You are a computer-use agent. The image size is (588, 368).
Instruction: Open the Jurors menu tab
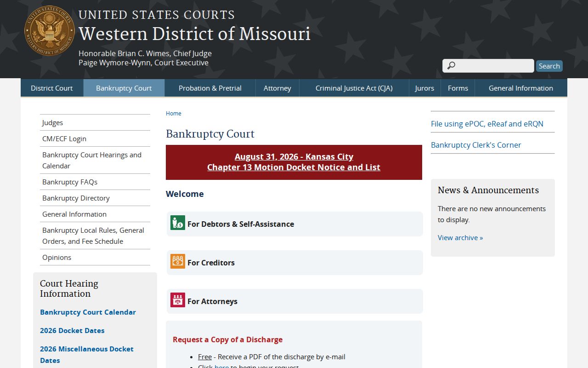[x=424, y=88]
